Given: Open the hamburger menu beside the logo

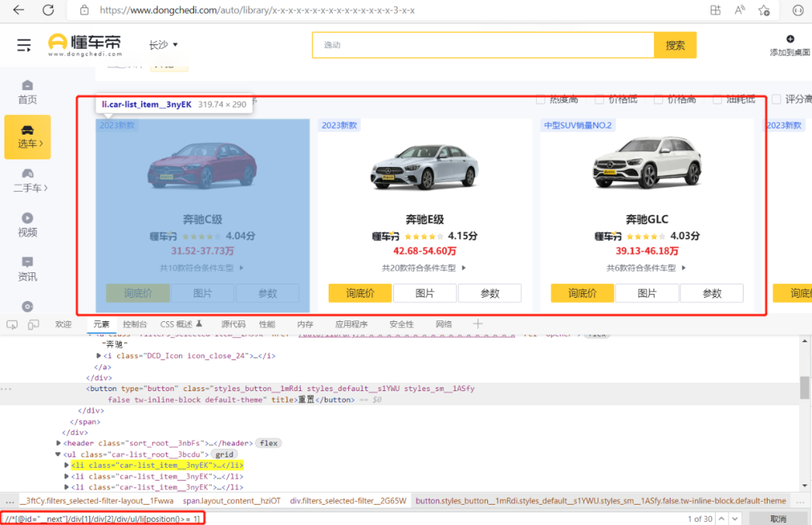Looking at the screenshot, I should click(24, 45).
